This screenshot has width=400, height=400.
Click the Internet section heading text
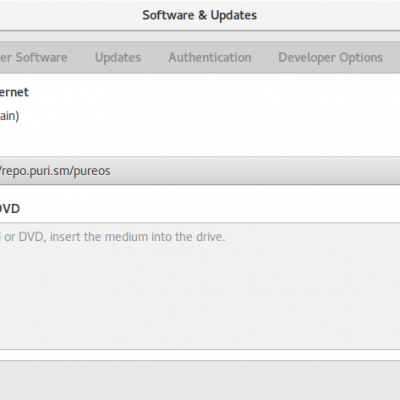coord(14,92)
